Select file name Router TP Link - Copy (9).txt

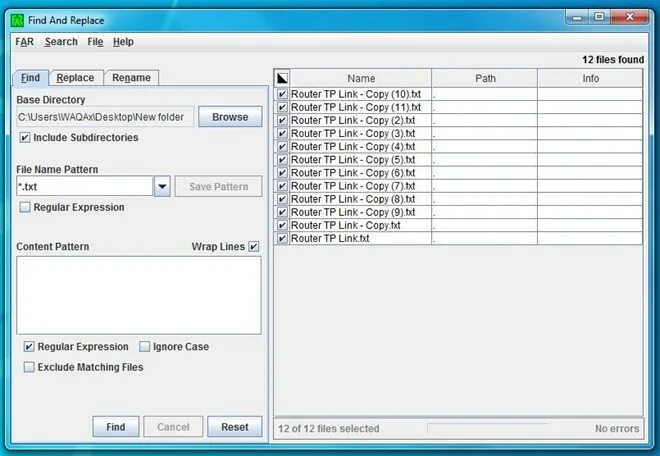(353, 212)
